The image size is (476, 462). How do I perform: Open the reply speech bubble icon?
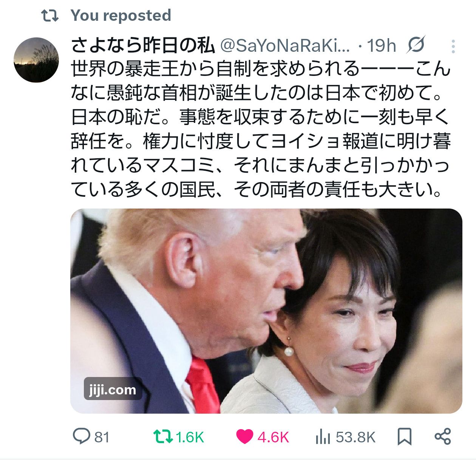(81, 437)
